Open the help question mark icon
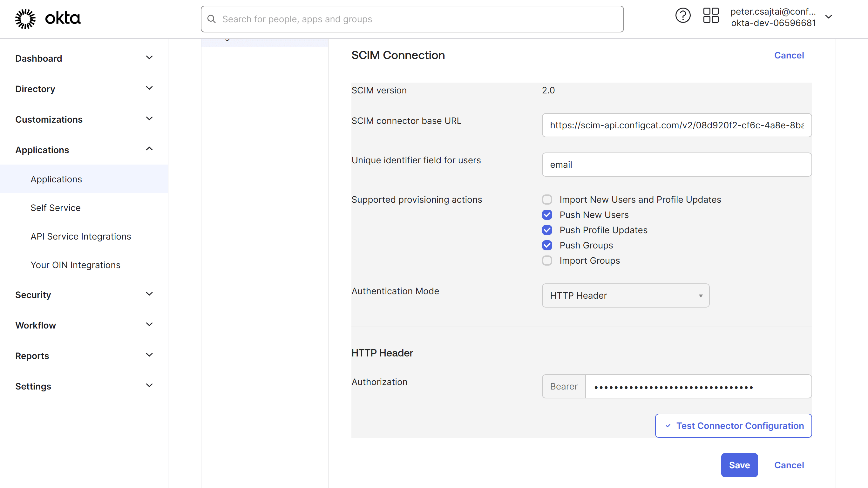This screenshot has height=488, width=868. click(x=683, y=15)
